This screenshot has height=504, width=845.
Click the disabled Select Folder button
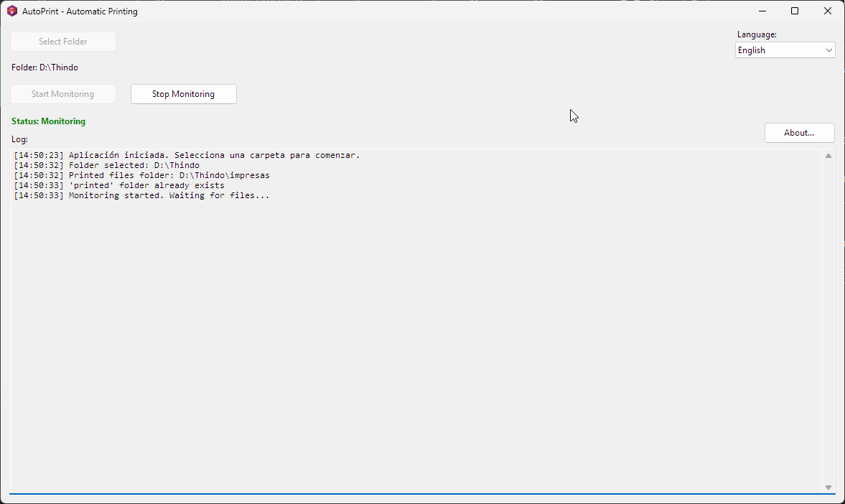coord(63,42)
